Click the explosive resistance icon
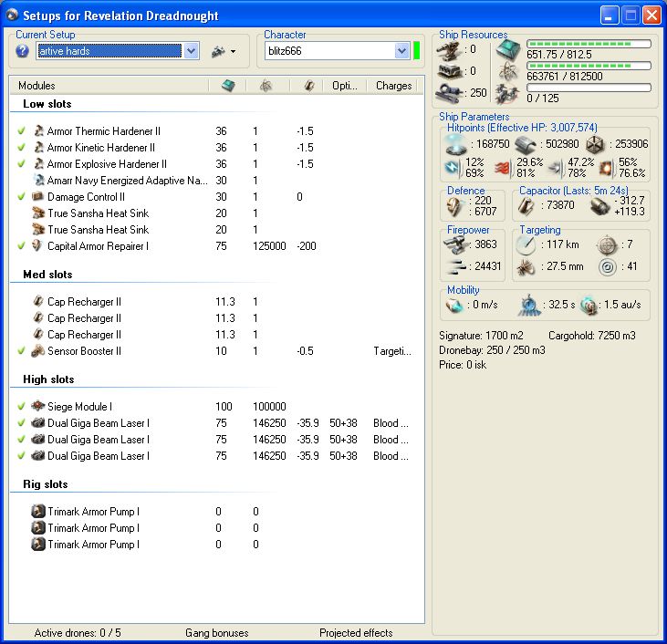This screenshot has height=644, width=667. pyautogui.click(x=606, y=168)
